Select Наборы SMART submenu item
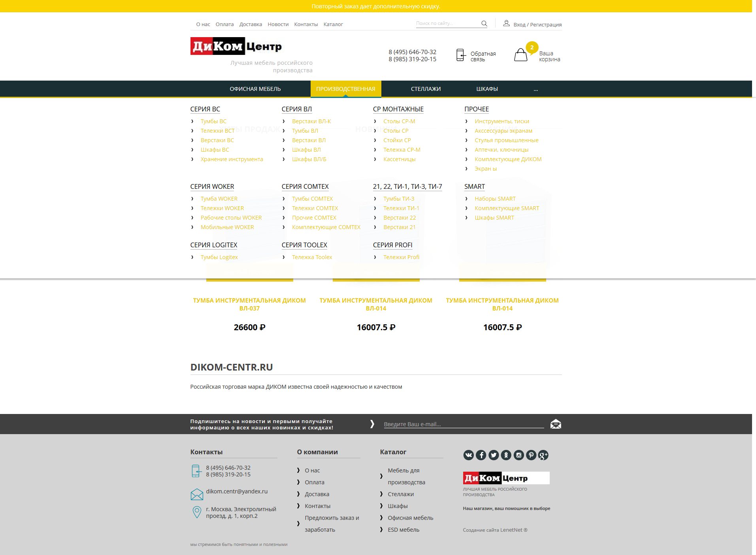This screenshot has height=555, width=756. pos(495,199)
